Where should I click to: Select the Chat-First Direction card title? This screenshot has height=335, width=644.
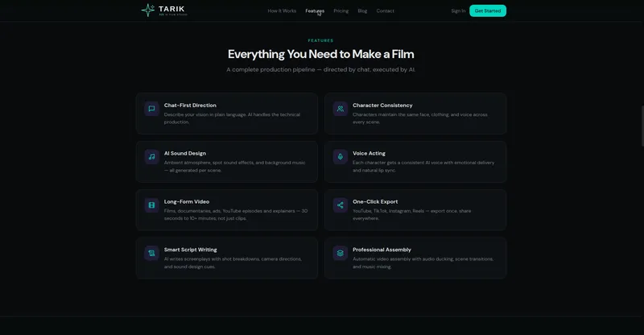coord(190,105)
